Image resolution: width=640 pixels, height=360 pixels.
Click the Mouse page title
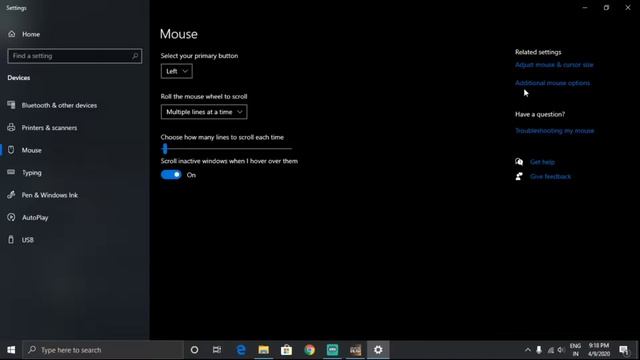click(x=178, y=34)
